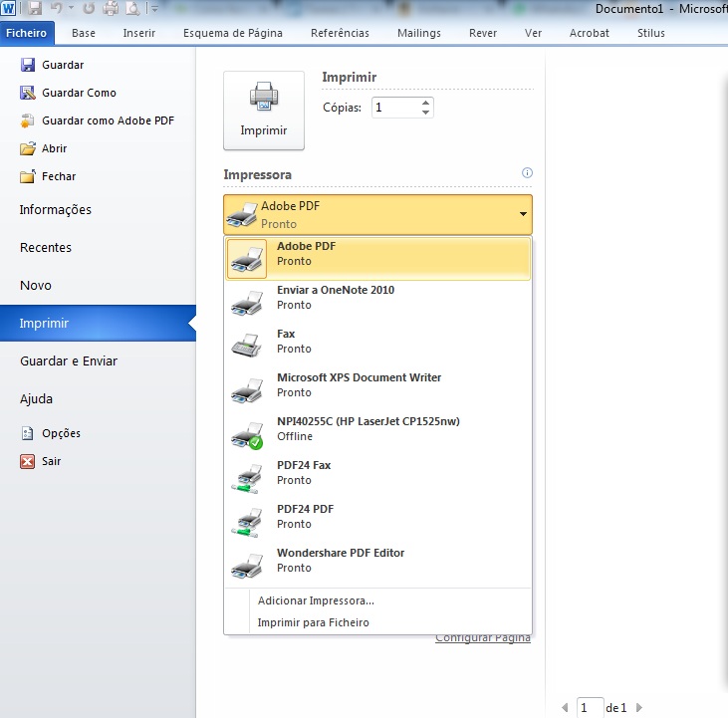Image resolution: width=728 pixels, height=718 pixels.
Task: Open the Ficheiro tab
Action: click(27, 33)
